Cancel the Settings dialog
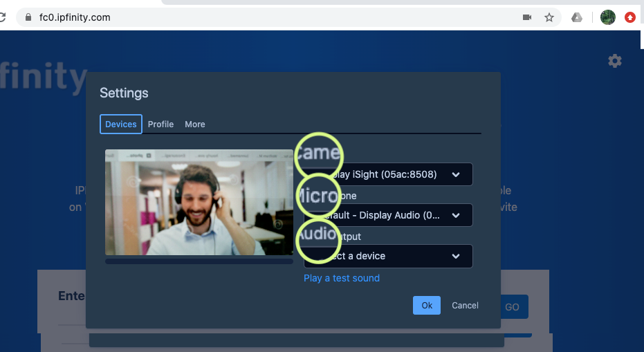Screen dimensions: 644x352 (x=465, y=305)
